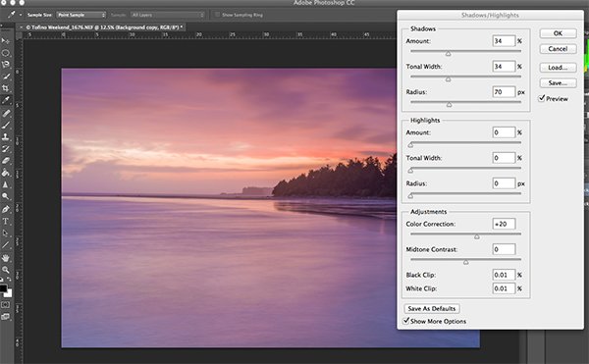The width and height of the screenshot is (589, 364).
Task: Enable Show Sampling Ring checkbox
Action: click(x=217, y=15)
